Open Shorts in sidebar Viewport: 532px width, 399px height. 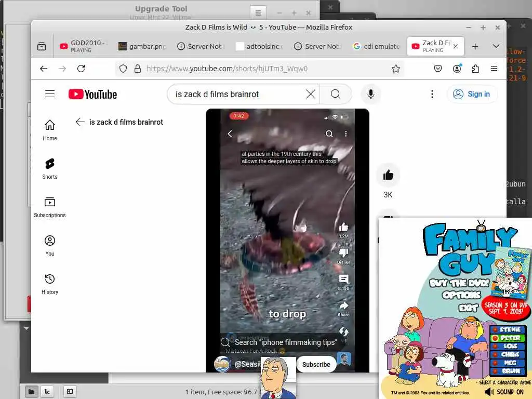[x=50, y=169]
